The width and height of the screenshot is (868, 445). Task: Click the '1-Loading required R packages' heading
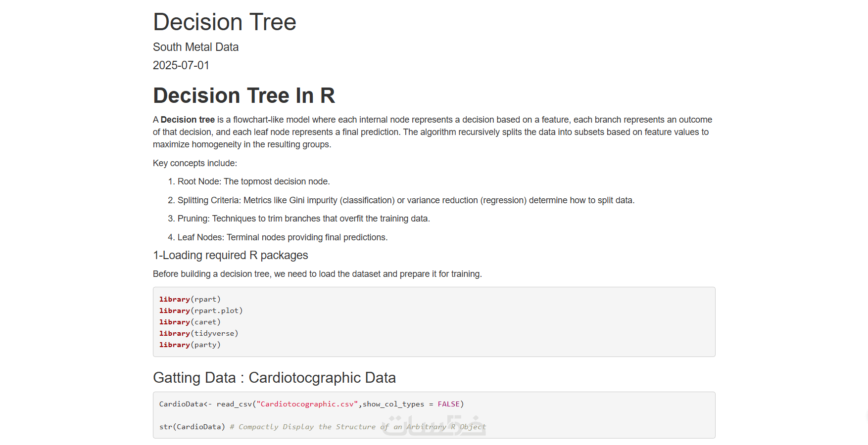pos(230,255)
